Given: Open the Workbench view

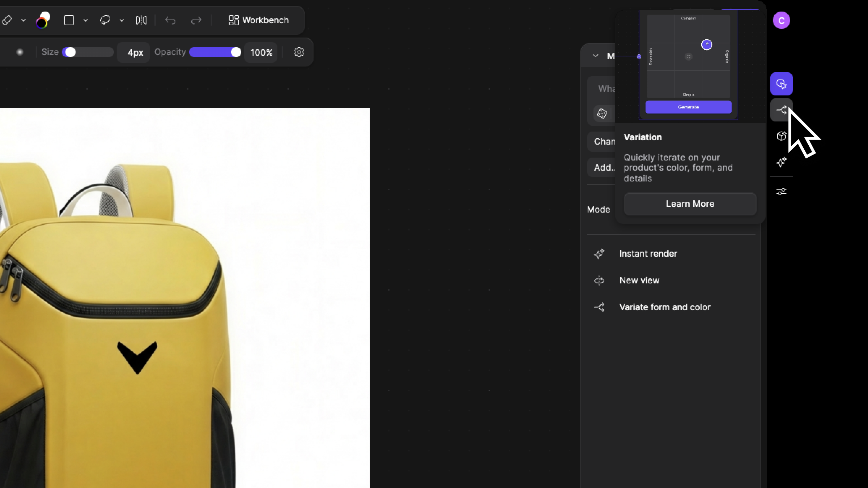Looking at the screenshot, I should [x=259, y=20].
